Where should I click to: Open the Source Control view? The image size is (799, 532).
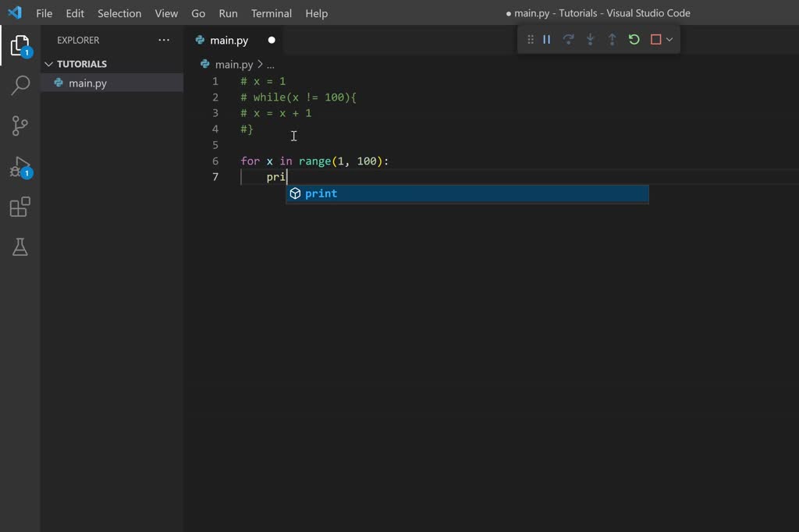(x=20, y=126)
